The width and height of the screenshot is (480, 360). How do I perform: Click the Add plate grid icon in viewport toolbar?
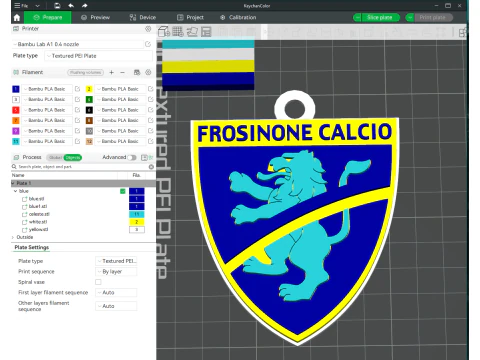[178, 32]
